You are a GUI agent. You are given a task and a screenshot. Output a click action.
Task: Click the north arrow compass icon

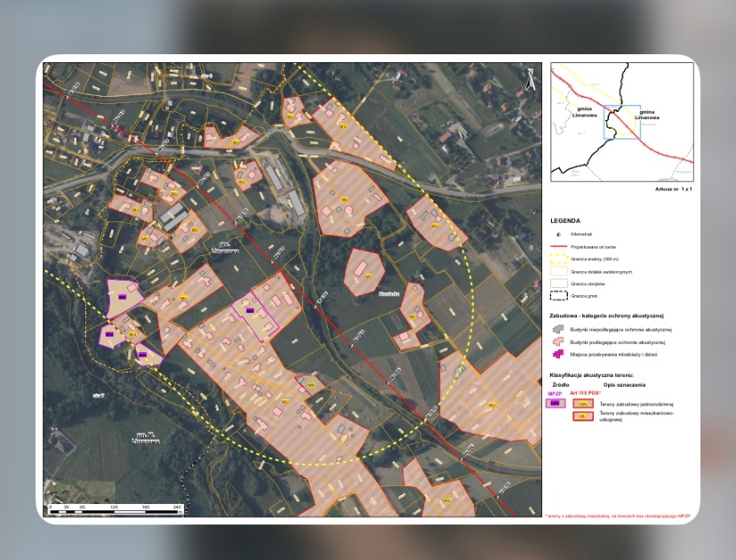[530, 80]
